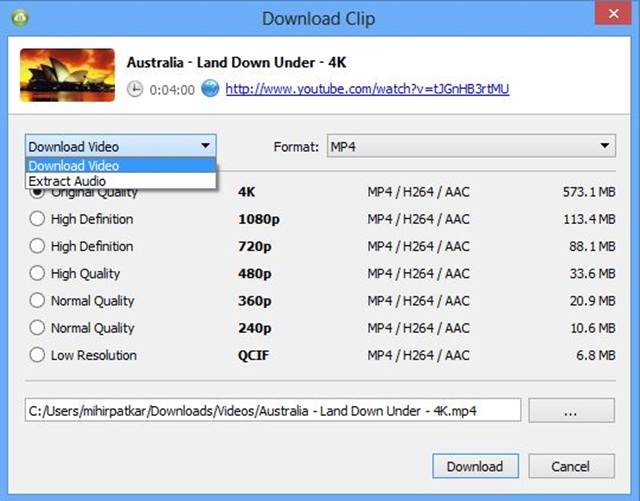Click the save path input field
Image resolution: width=640 pixels, height=501 pixels.
point(273,410)
